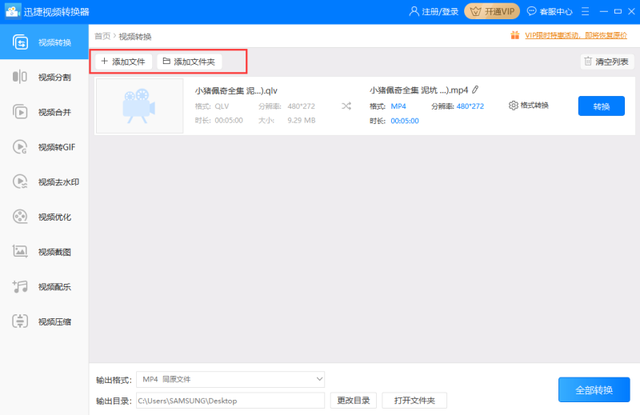Click the user profile icon
This screenshot has width=640, height=415.
(414, 11)
